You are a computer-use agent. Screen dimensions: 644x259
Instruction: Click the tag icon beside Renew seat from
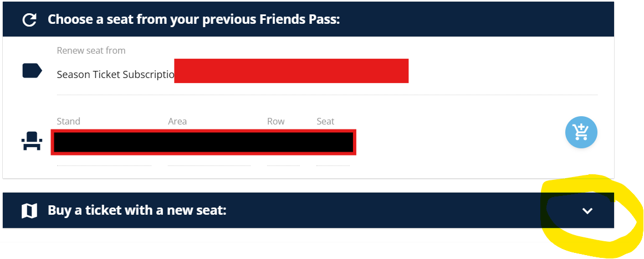coord(32,71)
